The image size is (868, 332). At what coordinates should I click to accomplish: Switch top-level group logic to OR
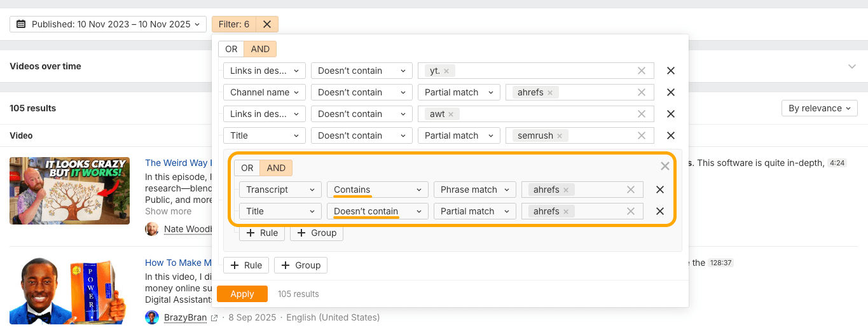231,49
